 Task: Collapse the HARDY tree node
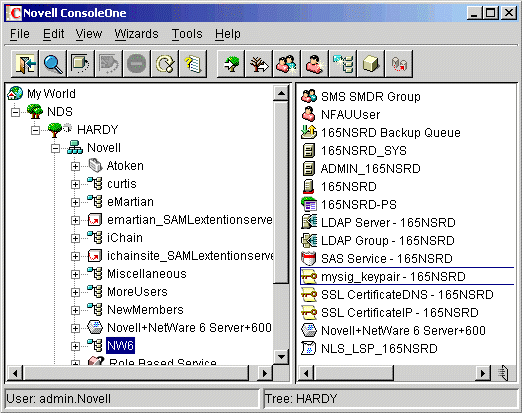coord(35,130)
